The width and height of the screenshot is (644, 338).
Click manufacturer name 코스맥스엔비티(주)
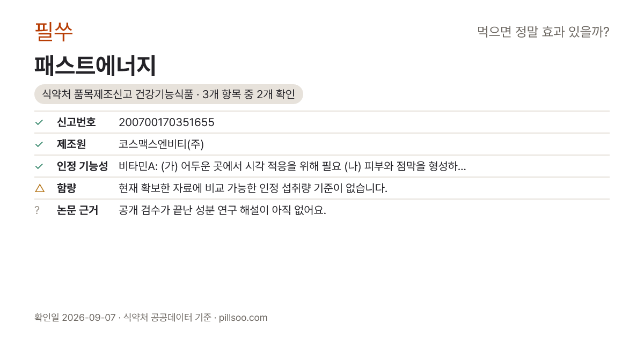point(161,144)
